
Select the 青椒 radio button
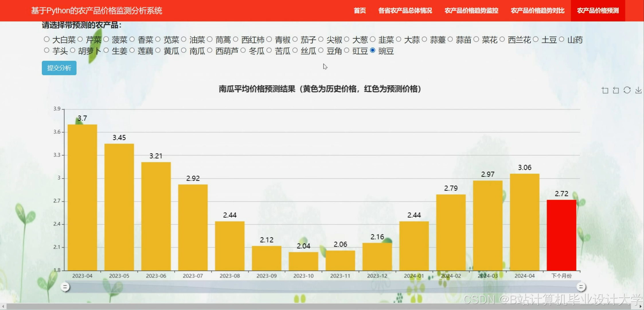(x=269, y=39)
